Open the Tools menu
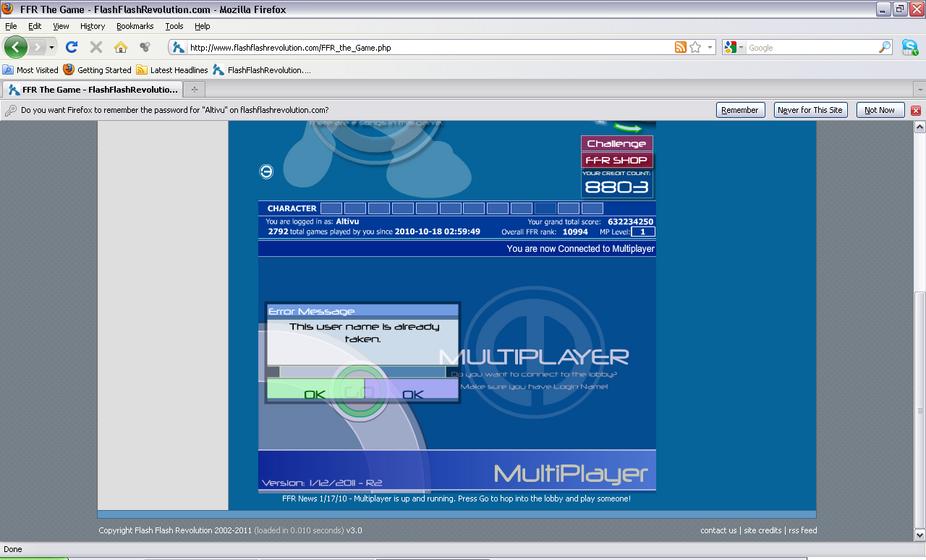 174,26
